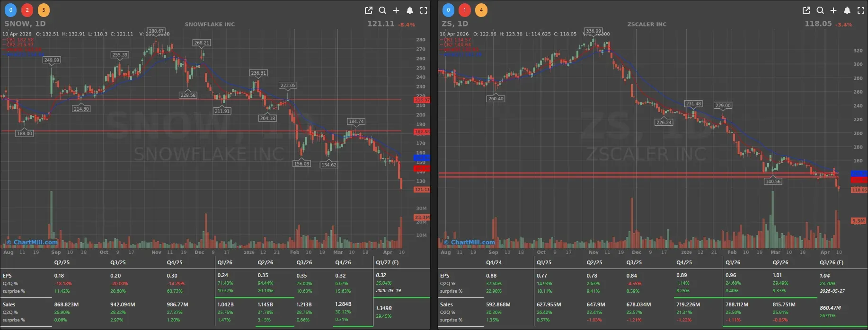The height and width of the screenshot is (330, 868).
Task: Select the Q3/26 (E) estimate column header
Action: click(x=832, y=262)
